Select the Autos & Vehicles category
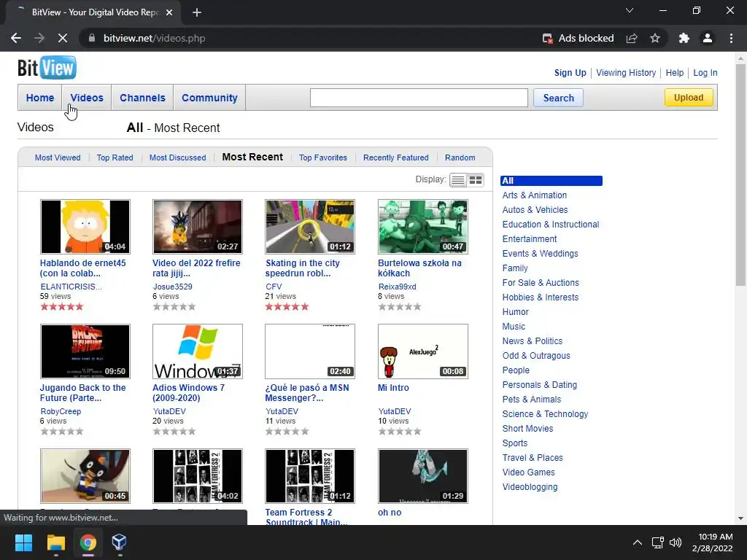Viewport: 747px width, 560px height. pyautogui.click(x=535, y=209)
